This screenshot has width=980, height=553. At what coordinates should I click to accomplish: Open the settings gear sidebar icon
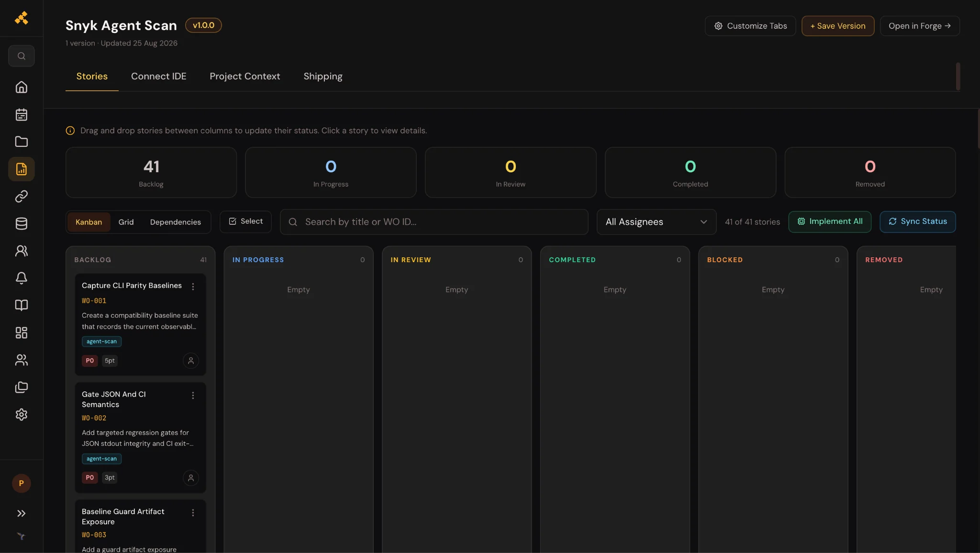click(22, 414)
